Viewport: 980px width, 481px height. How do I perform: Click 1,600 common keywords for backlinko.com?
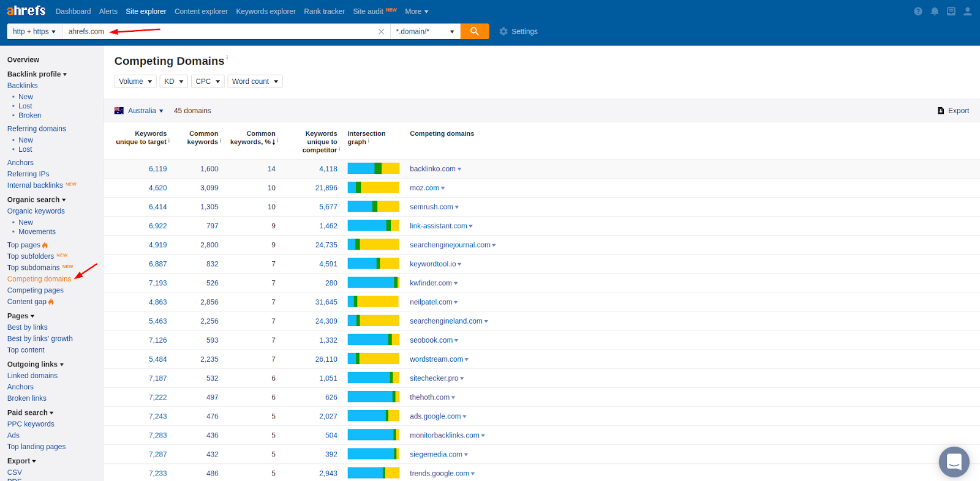(x=209, y=169)
